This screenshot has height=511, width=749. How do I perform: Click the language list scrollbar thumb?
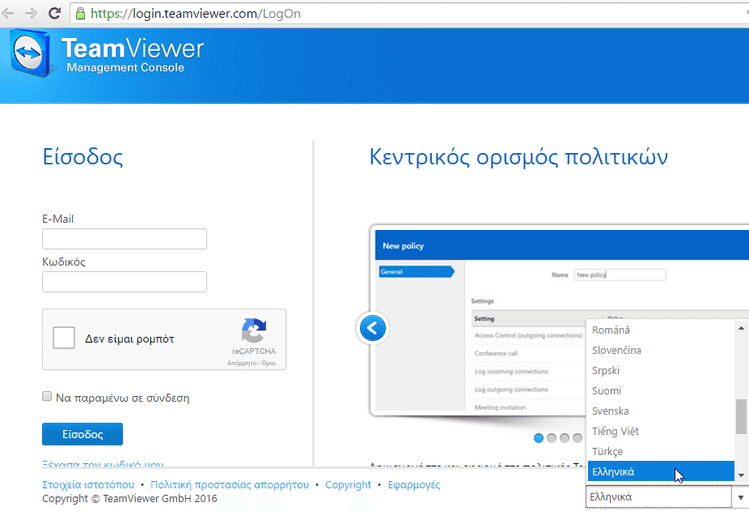click(741, 416)
